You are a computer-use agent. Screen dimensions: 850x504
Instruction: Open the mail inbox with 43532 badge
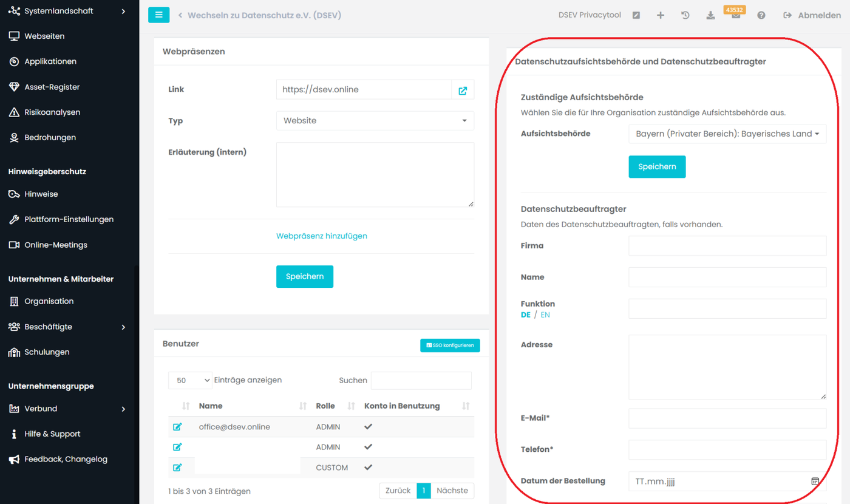point(735,16)
